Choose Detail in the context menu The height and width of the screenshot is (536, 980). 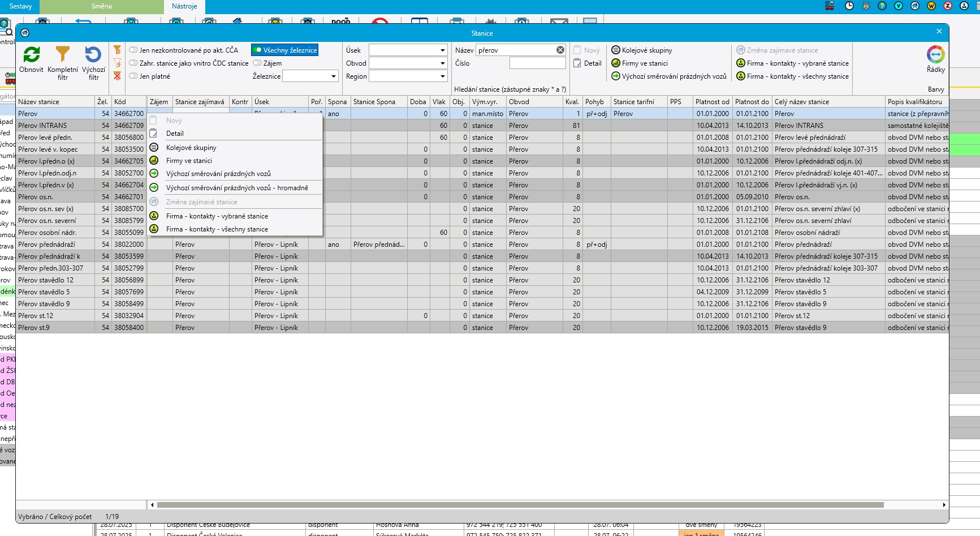pyautogui.click(x=175, y=134)
